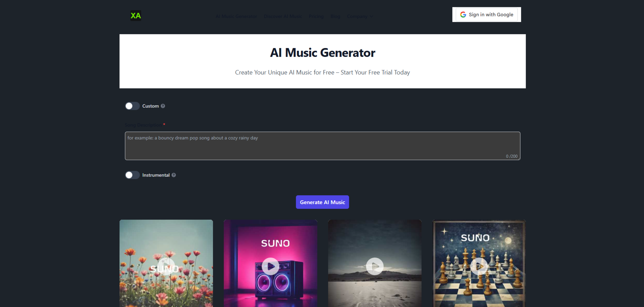Play the flower field song

pyautogui.click(x=166, y=266)
